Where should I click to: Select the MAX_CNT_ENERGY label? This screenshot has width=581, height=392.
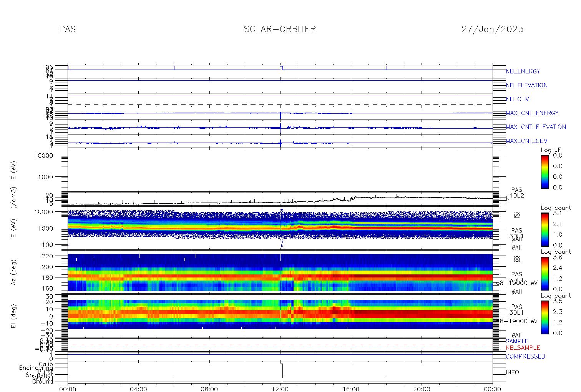(532, 113)
